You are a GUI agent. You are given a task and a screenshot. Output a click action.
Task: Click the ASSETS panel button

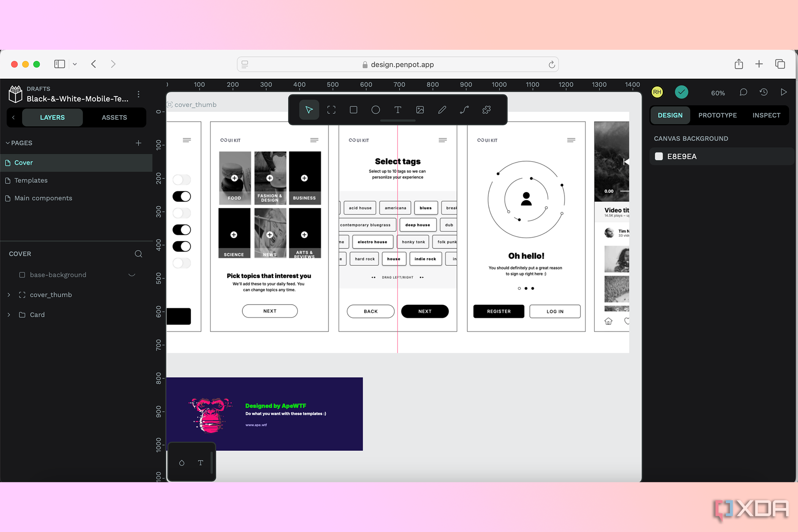[x=113, y=117]
